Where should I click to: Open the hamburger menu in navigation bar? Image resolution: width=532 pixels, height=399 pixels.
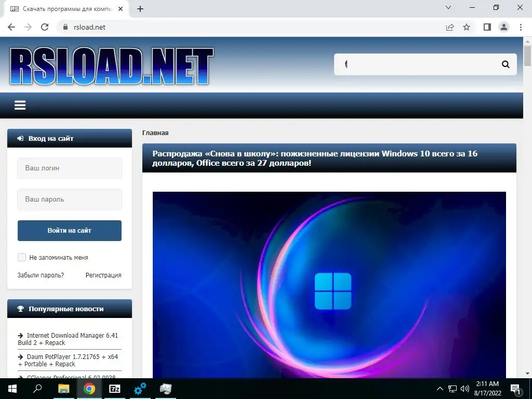[x=20, y=105]
